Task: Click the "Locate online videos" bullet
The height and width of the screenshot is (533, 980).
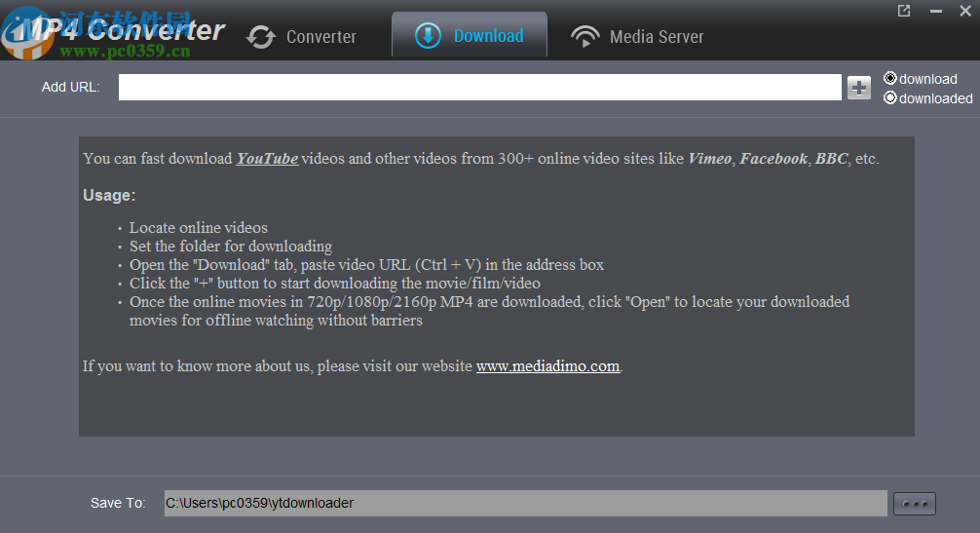Action: coord(198,227)
